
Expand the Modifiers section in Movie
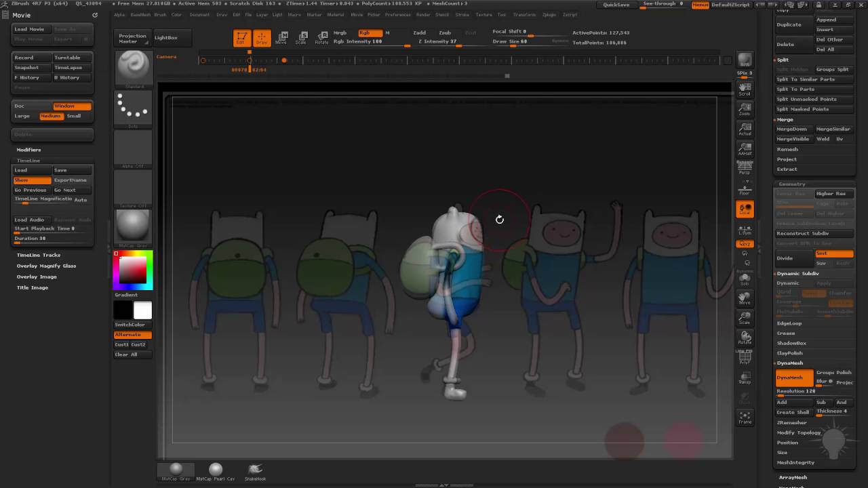click(x=29, y=149)
